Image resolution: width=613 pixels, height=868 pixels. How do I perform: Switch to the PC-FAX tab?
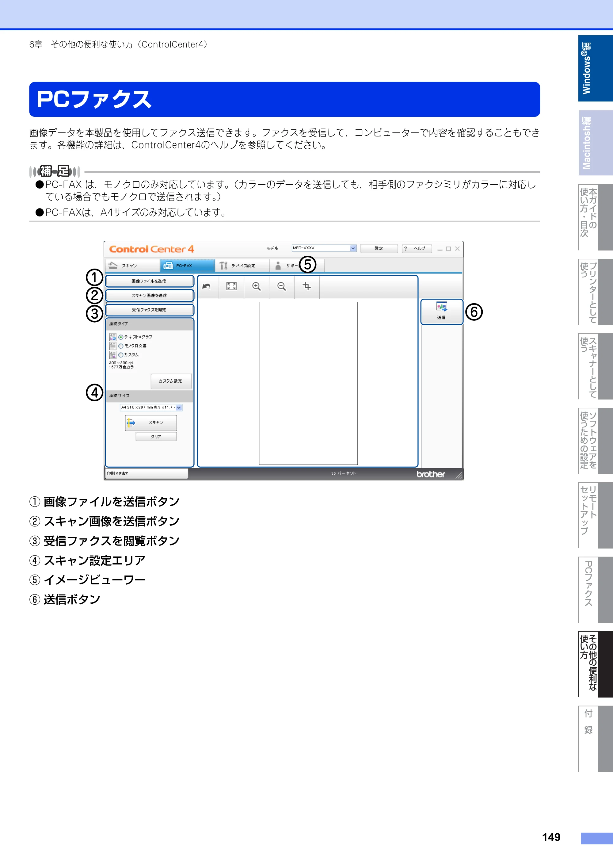[x=188, y=266]
